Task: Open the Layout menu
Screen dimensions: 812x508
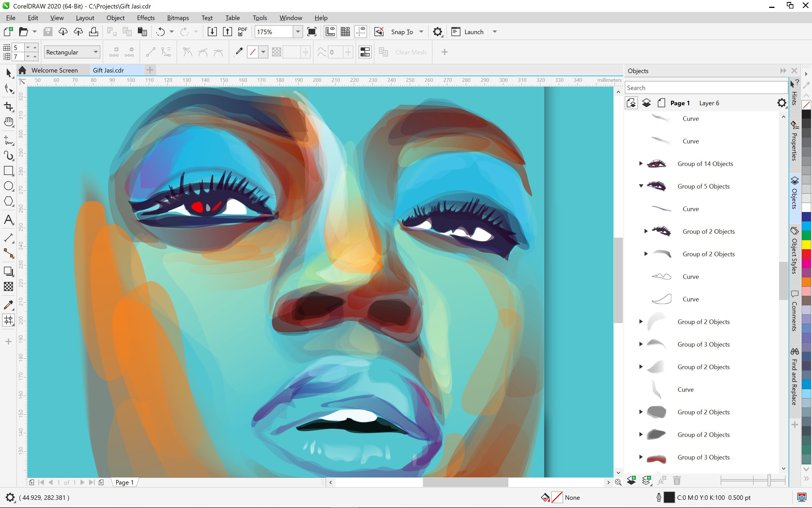Action: tap(85, 18)
